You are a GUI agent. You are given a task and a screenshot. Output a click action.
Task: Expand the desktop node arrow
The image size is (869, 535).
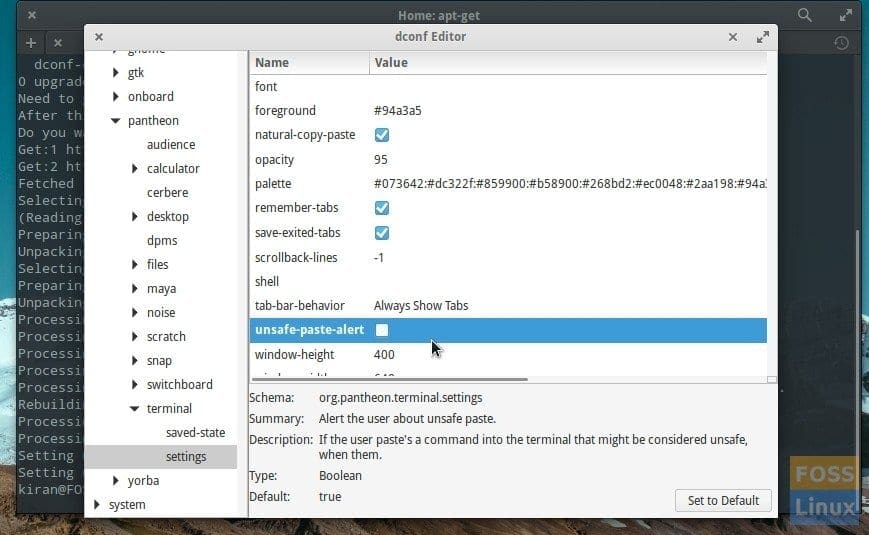[134, 216]
